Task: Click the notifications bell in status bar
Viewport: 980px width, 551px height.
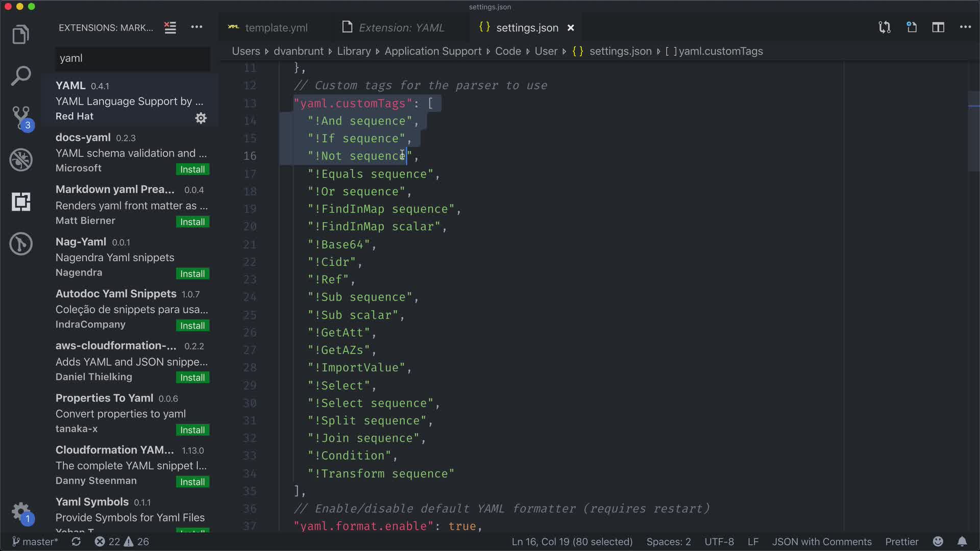Action: coord(962,541)
